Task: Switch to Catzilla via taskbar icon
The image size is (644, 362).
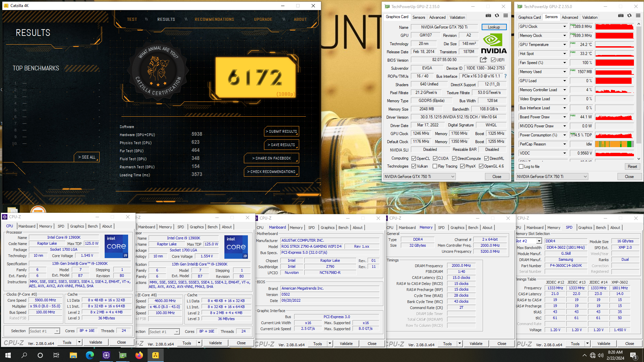Action: pos(156,355)
